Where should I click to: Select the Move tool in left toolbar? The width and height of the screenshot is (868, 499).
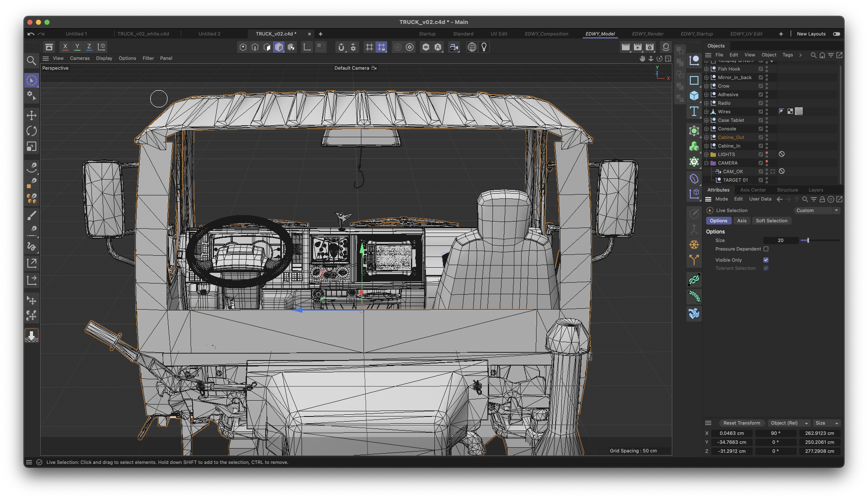32,115
